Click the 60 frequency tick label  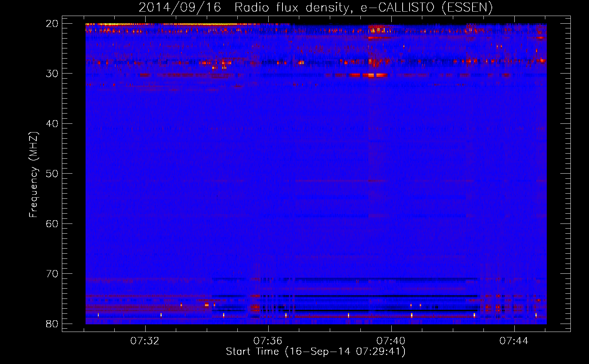[52, 224]
